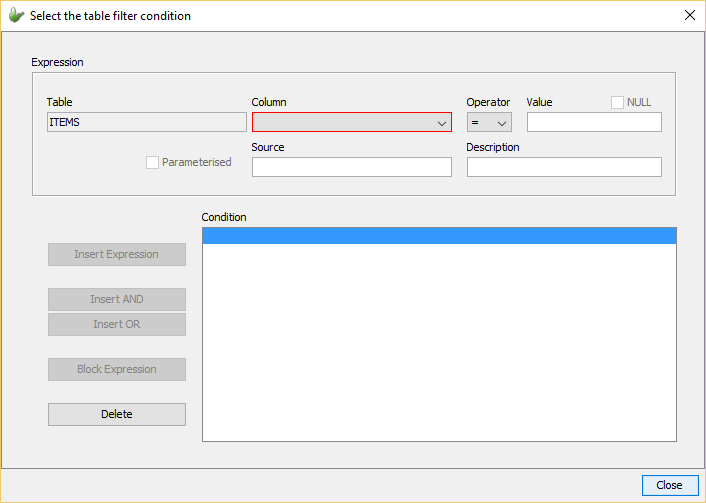Click the Insert AND button

[x=117, y=299]
